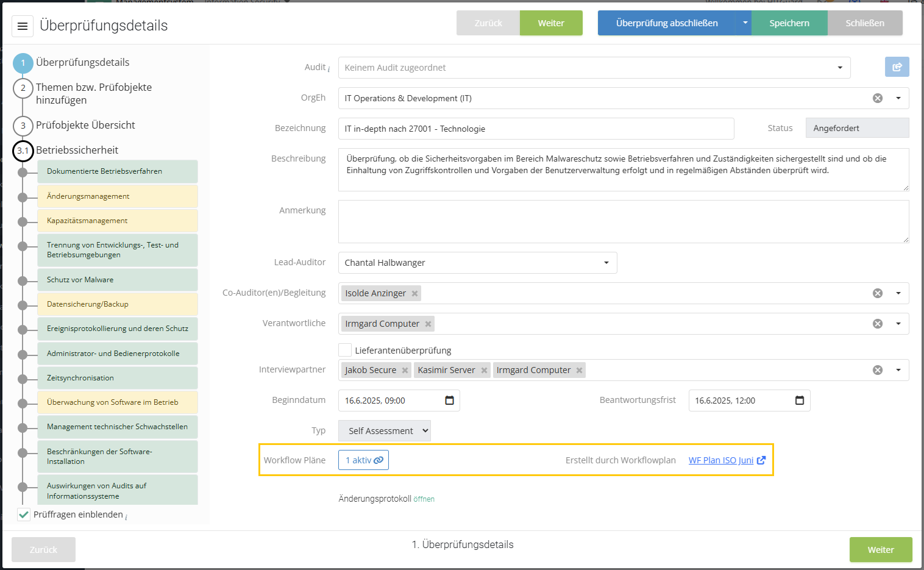
Task: Remove Jakob Secure tag from Interviewpartner
Action: (x=405, y=370)
